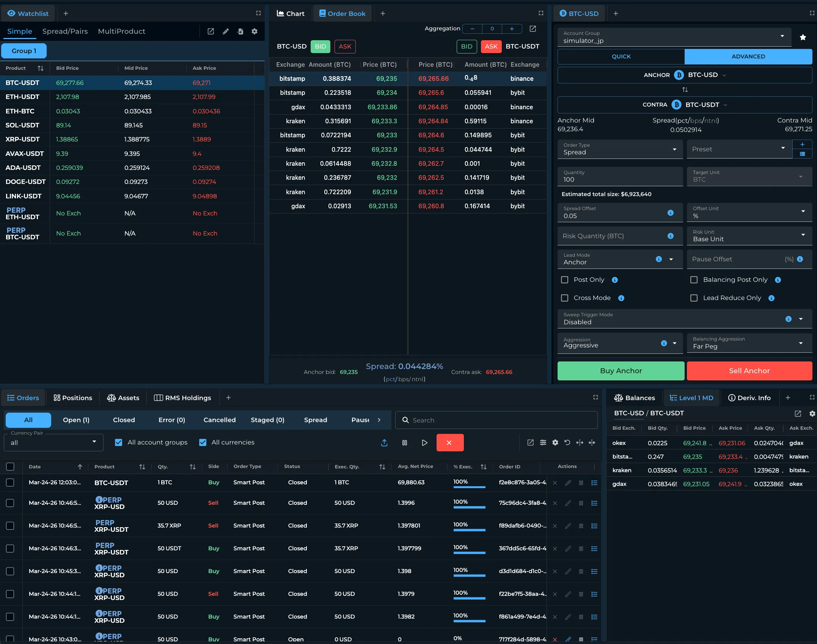Open orders table filter sliders icon

coord(543,443)
